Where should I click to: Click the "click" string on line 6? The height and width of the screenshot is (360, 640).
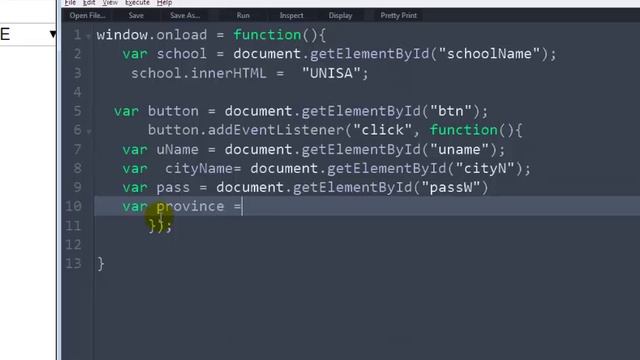click(x=382, y=130)
